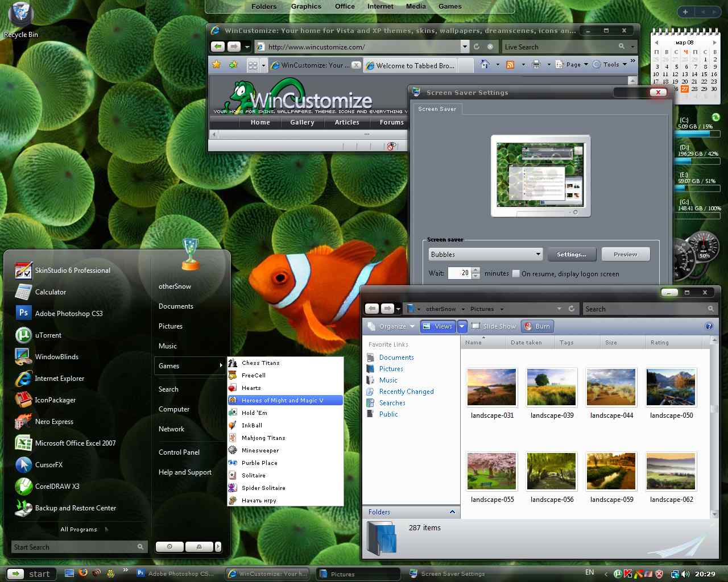Open Graphics in the top dock bar
Image resolution: width=728 pixels, height=582 pixels.
pyautogui.click(x=306, y=6)
